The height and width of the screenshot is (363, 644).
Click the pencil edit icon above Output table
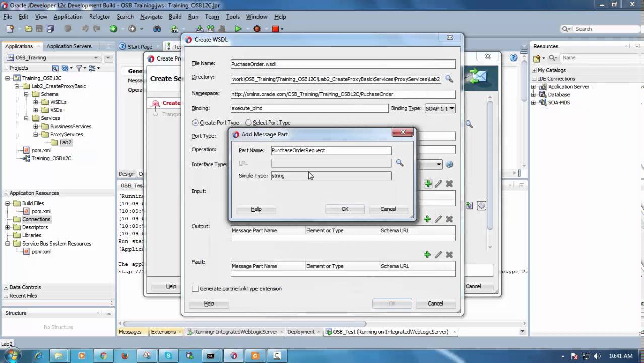pos(438,219)
